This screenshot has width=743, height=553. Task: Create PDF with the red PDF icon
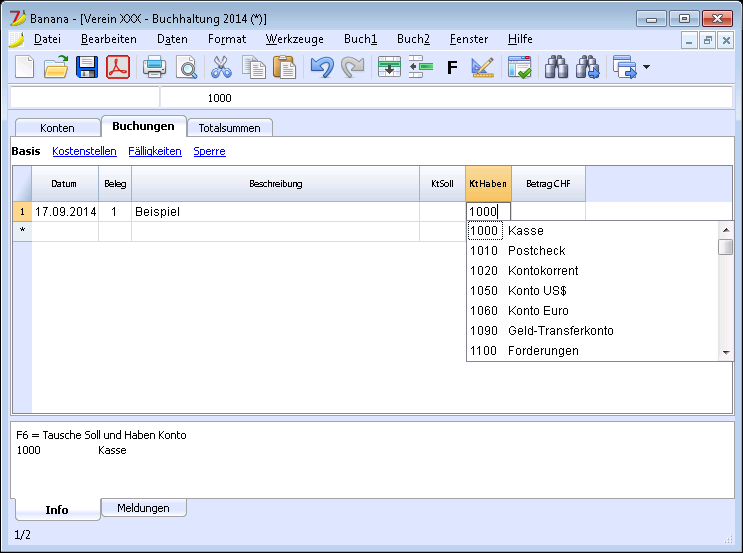(118, 67)
